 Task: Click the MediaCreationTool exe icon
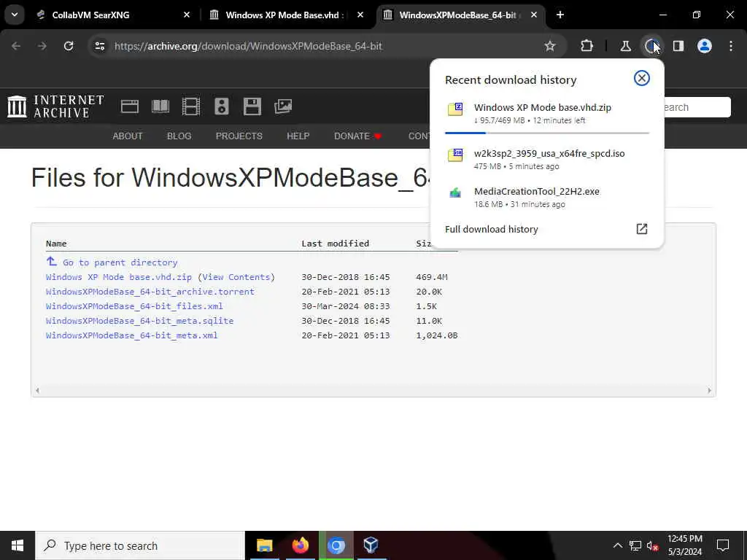coord(455,192)
